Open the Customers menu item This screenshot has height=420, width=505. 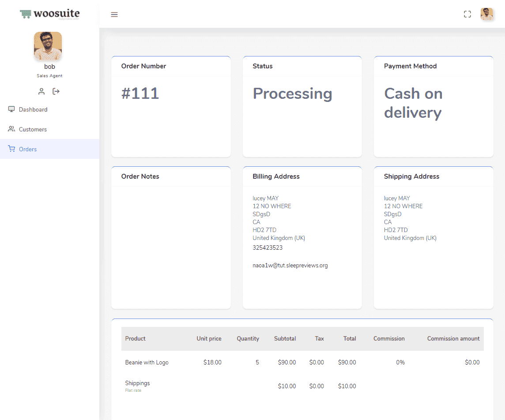tap(33, 129)
